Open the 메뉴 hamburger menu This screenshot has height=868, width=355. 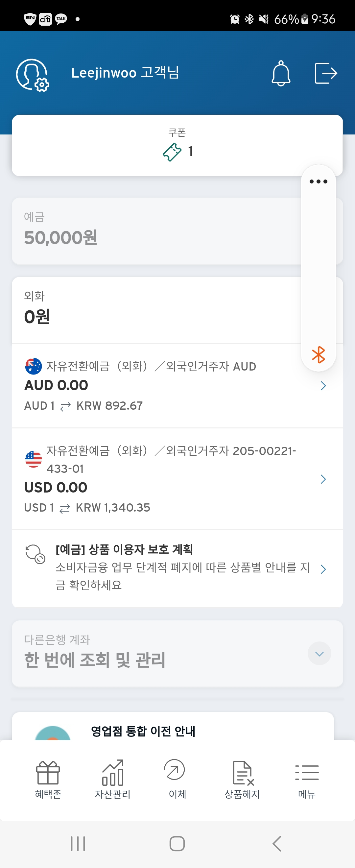click(x=306, y=779)
